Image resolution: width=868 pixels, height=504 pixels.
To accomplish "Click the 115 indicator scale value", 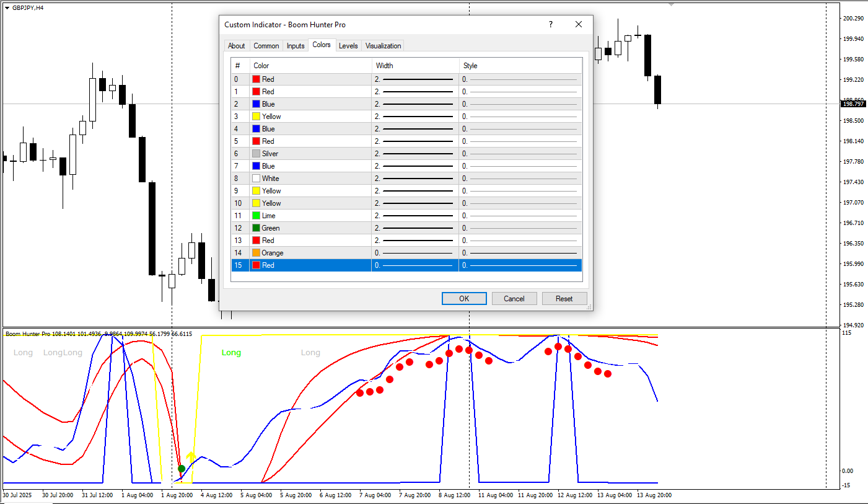I will [x=846, y=334].
